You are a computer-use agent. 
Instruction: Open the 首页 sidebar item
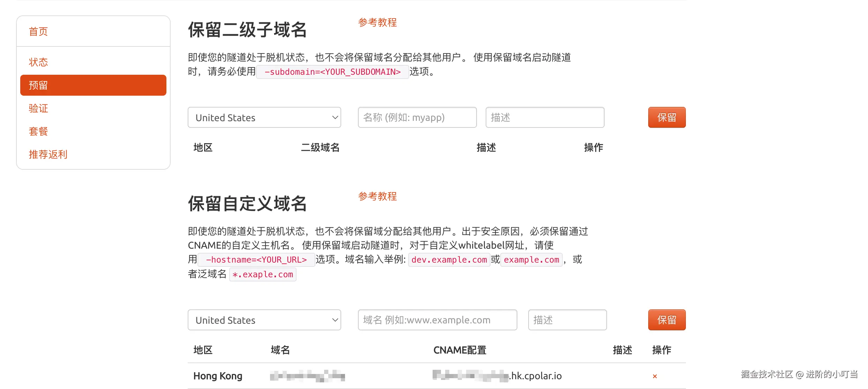coord(38,31)
